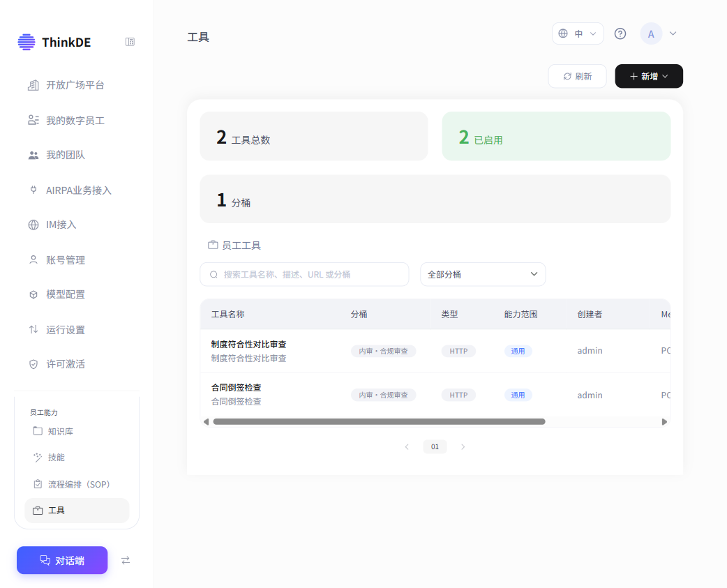Image resolution: width=727 pixels, height=588 pixels.
Task: Click the 运行设置 arrows icon
Action: (33, 329)
